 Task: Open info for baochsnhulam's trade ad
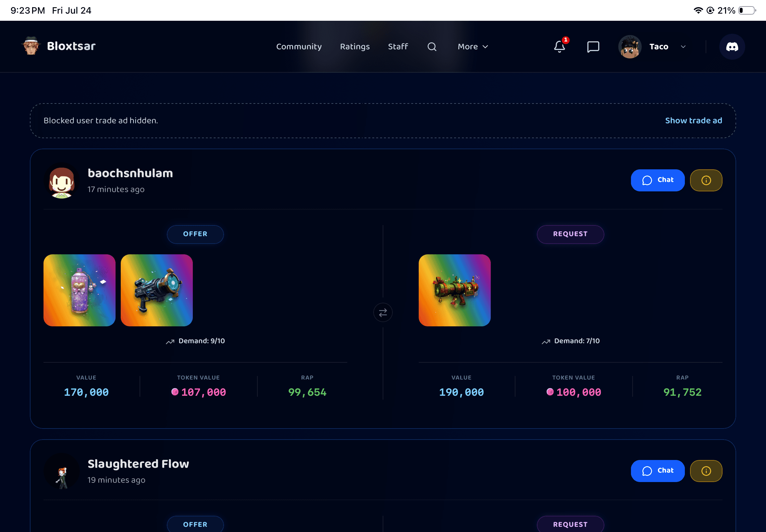(706, 180)
